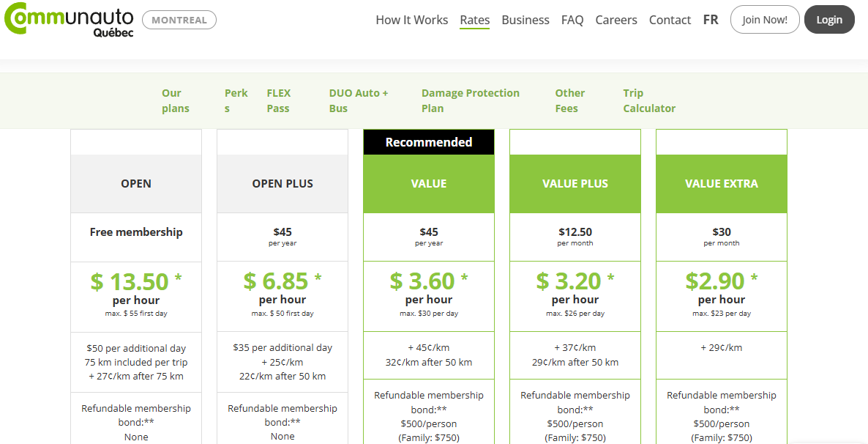The width and height of the screenshot is (868, 444).
Task: Click '22¢/km after 50 km' text
Action: 283,377
